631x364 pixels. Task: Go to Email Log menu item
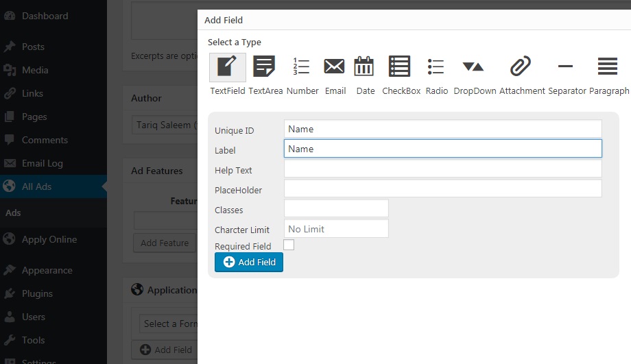coord(43,163)
